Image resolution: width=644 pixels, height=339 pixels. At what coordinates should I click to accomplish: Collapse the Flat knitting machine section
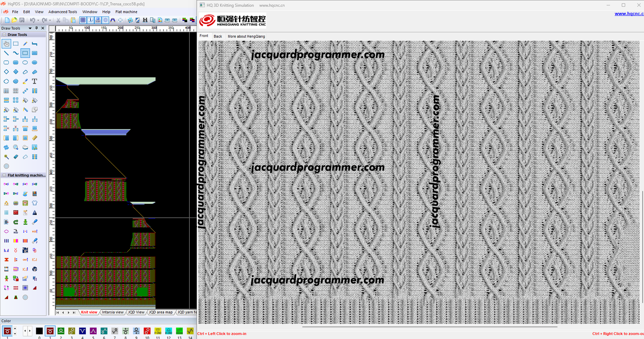pyautogui.click(x=4, y=175)
